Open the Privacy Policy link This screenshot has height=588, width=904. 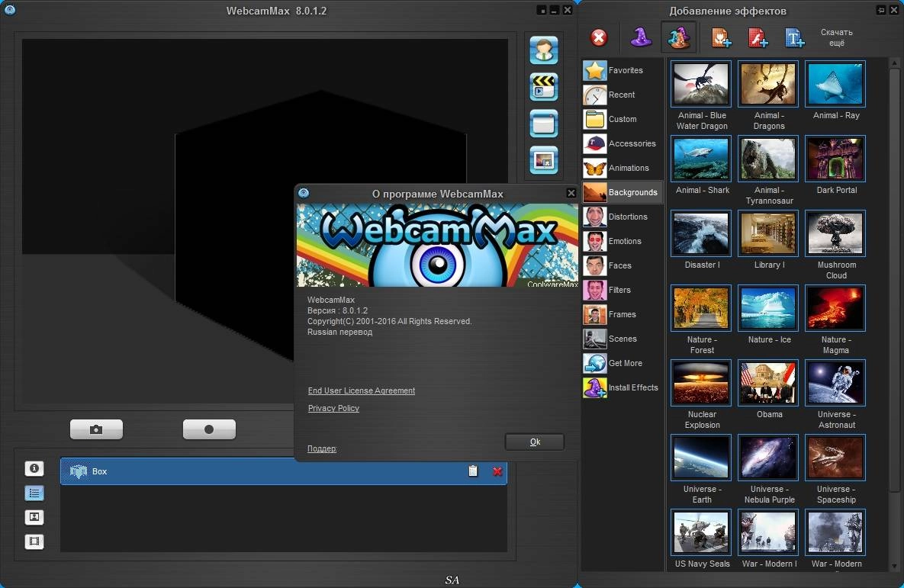[333, 408]
